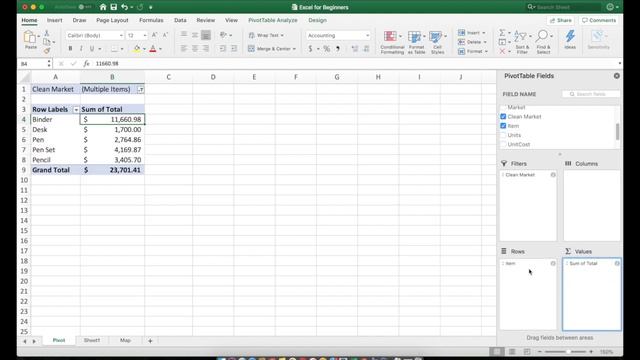
Task: Click AutoSum sigma icon
Action: point(502,33)
